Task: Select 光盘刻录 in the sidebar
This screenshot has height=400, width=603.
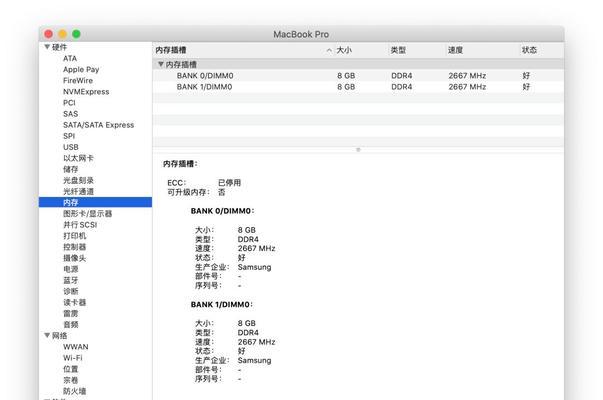Action: pos(78,180)
